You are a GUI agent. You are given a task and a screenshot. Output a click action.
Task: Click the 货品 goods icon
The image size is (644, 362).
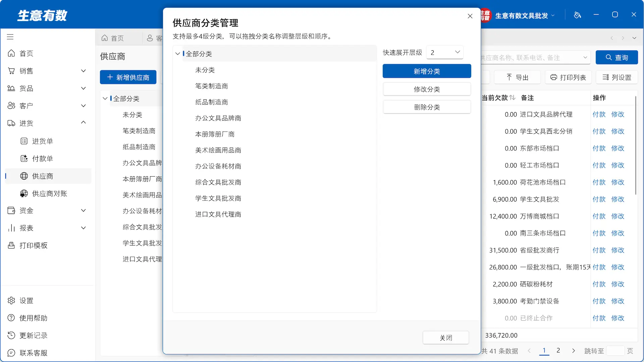click(11, 88)
